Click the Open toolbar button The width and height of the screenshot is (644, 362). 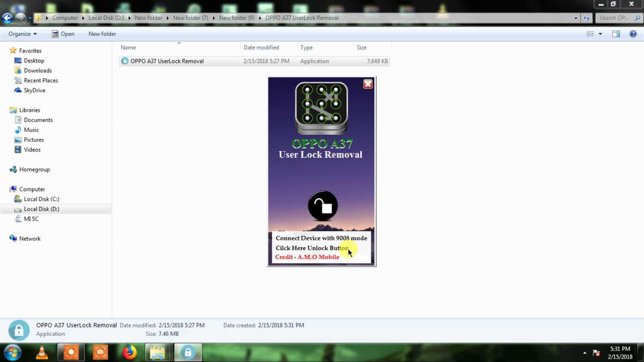(63, 34)
